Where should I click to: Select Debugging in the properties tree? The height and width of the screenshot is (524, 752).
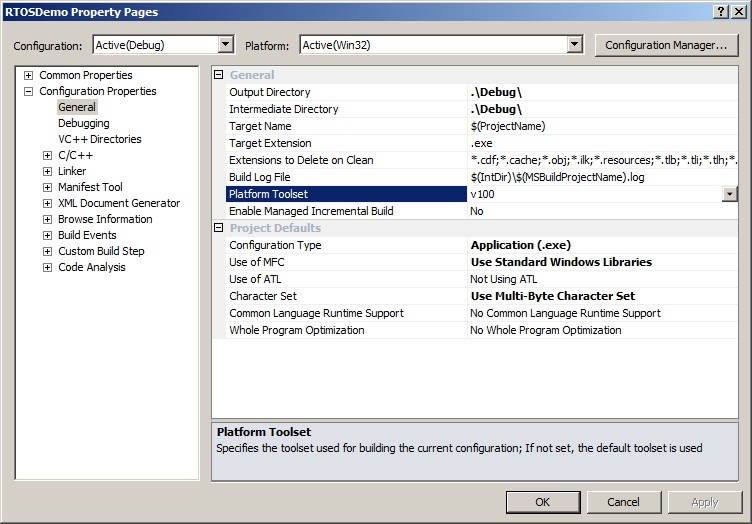click(84, 123)
